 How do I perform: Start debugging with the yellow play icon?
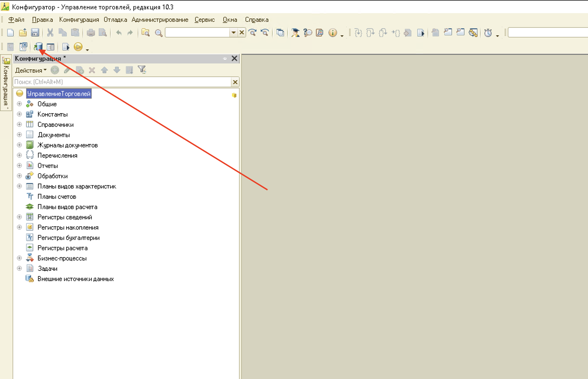pos(78,47)
